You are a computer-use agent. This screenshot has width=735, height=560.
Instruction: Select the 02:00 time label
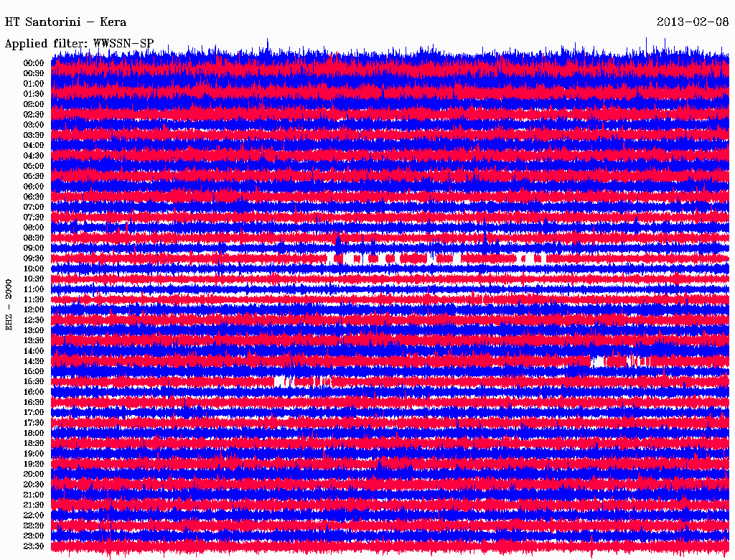click(34, 105)
